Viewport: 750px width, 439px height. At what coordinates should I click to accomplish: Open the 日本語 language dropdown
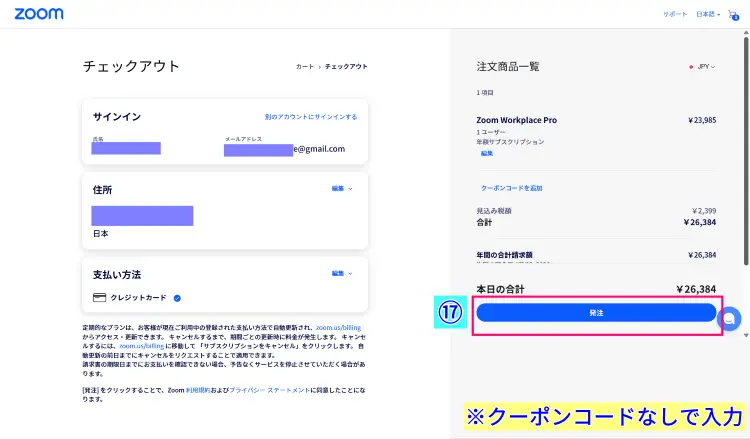708,14
